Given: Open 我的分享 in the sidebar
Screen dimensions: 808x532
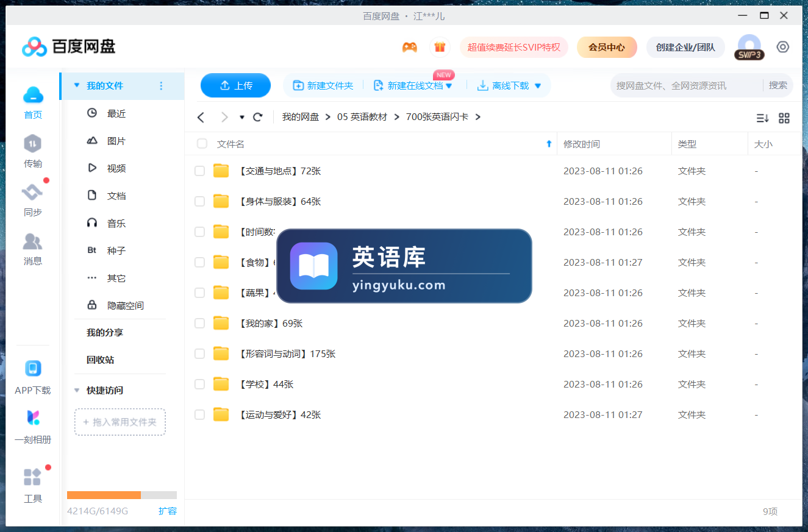Looking at the screenshot, I should (105, 332).
